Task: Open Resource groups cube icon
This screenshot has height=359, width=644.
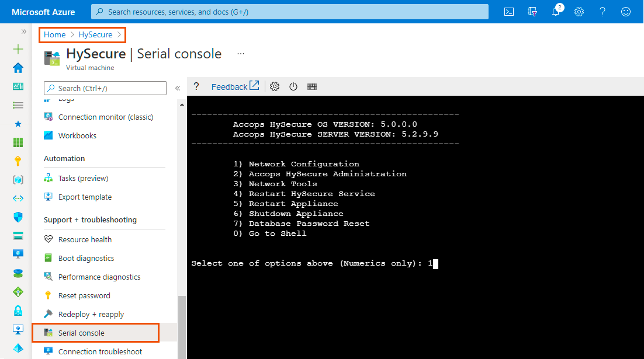Action: [18, 180]
